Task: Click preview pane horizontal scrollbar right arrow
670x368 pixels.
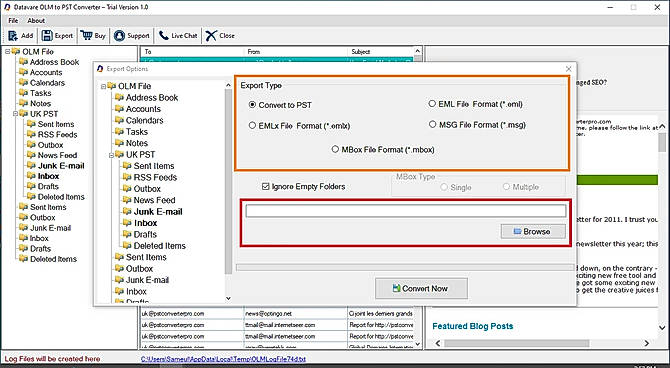Action: click(x=646, y=343)
